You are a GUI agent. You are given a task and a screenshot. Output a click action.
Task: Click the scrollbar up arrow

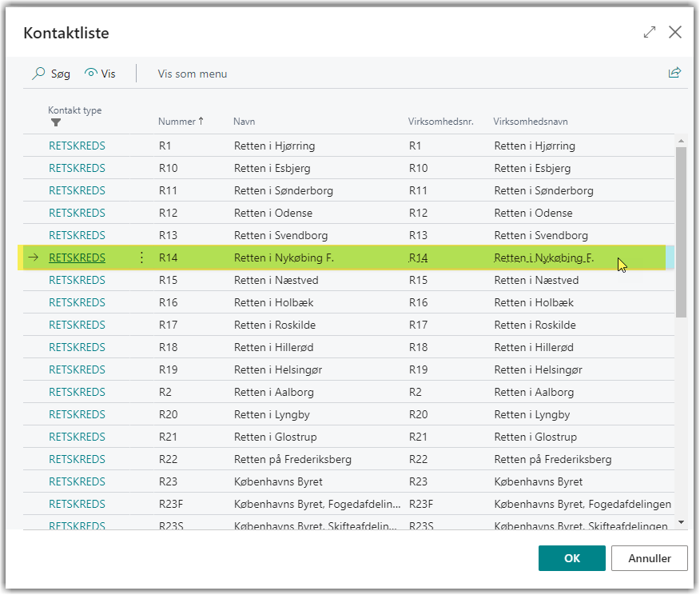(x=681, y=142)
